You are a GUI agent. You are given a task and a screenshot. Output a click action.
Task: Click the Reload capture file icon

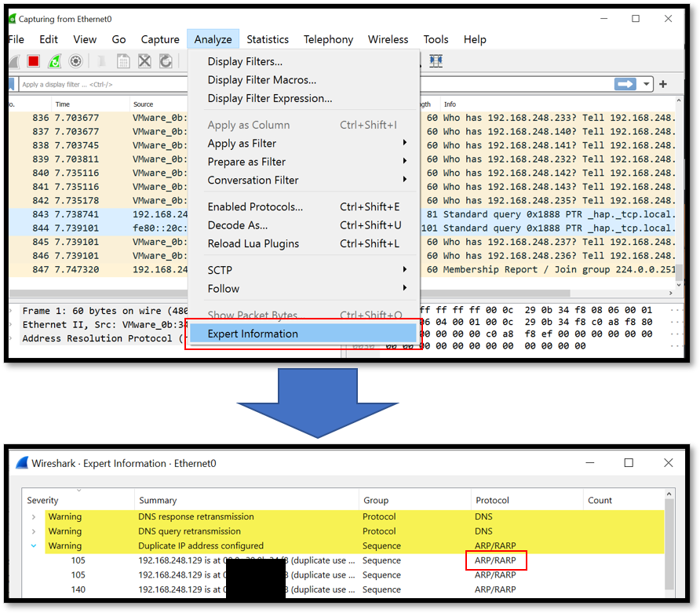point(166,61)
